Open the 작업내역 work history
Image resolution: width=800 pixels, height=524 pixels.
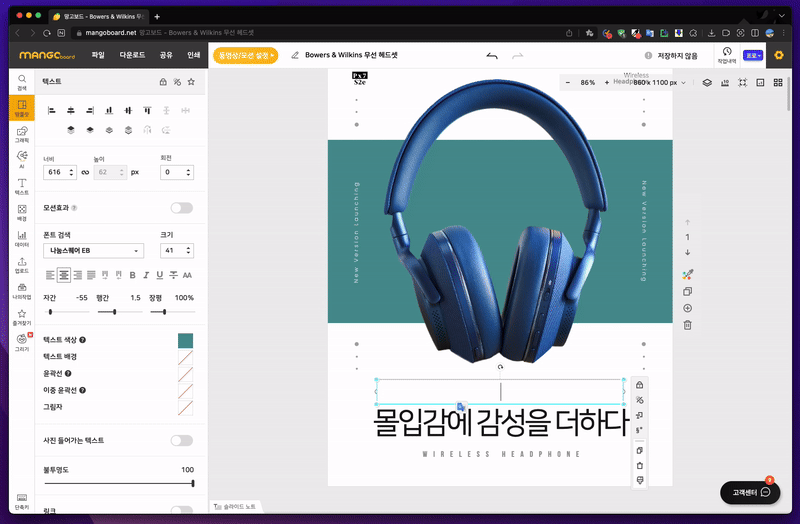click(727, 55)
